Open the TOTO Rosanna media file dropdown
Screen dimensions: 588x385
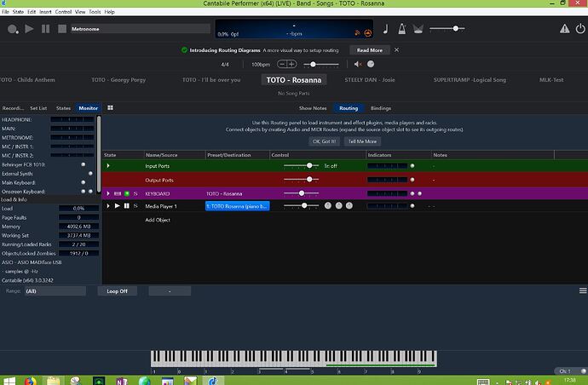(238, 206)
